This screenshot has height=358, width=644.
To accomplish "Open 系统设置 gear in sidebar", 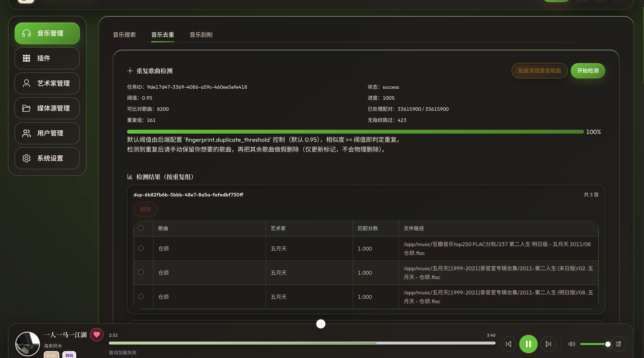I will 26,158.
